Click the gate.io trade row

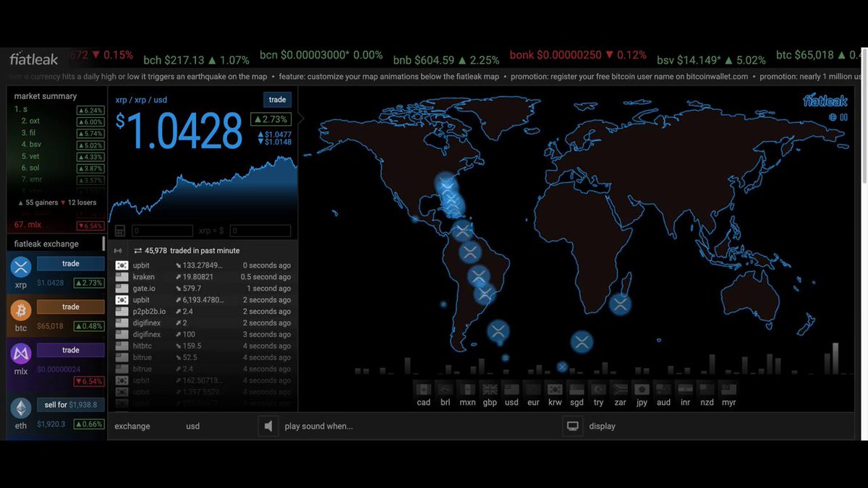pos(203,288)
